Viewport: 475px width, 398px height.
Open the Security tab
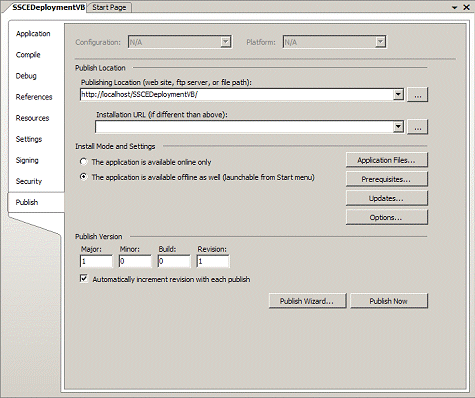coord(29,181)
